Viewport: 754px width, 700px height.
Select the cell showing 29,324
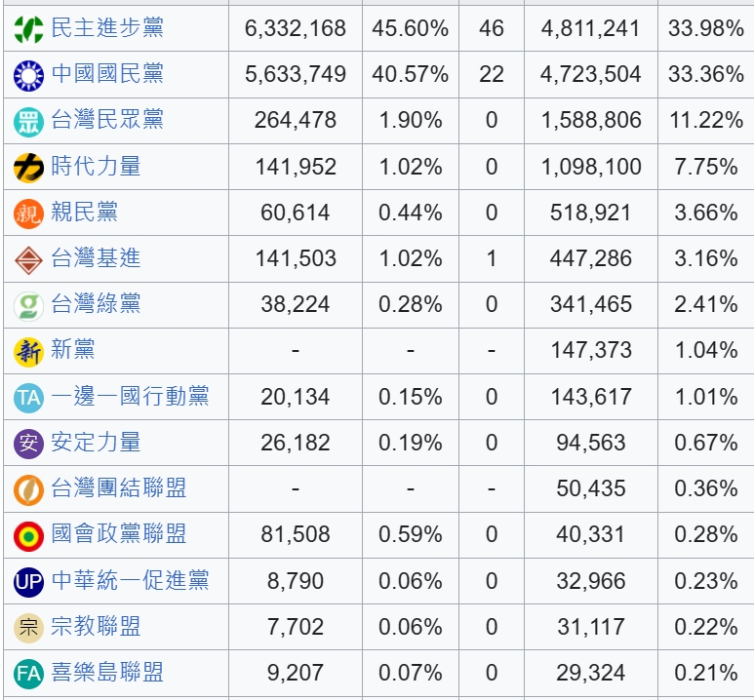point(590,673)
